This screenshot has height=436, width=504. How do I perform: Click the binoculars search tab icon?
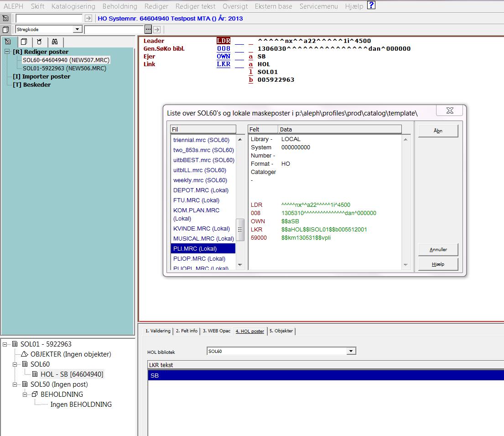54,42
